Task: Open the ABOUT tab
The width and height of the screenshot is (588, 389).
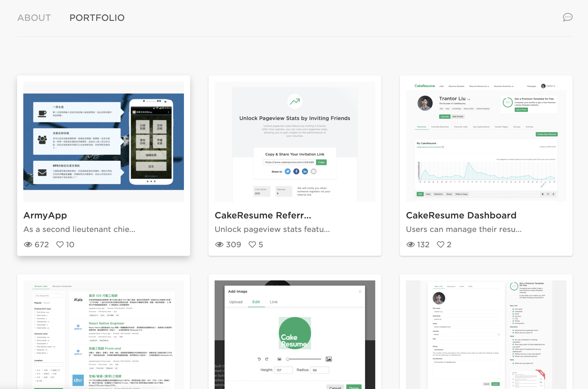Action: coord(34,18)
